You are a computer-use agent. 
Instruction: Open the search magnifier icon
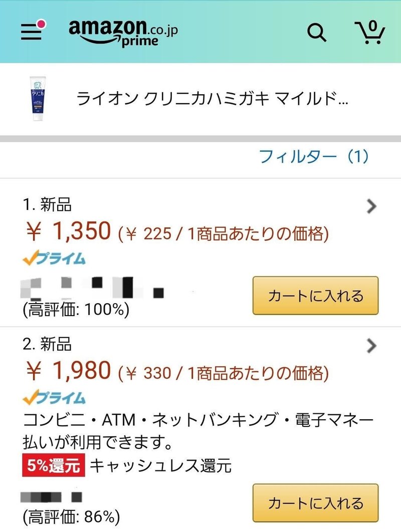click(316, 33)
